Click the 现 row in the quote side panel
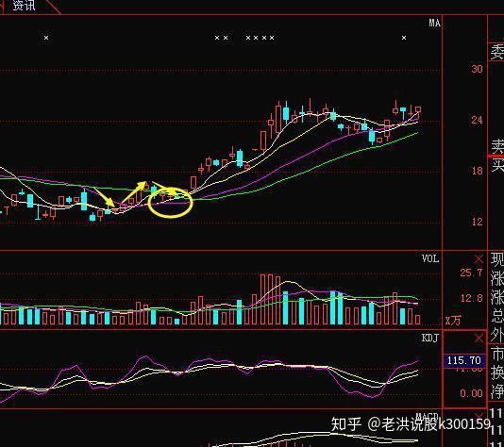Viewport: 504px width, 447px height. point(497,259)
